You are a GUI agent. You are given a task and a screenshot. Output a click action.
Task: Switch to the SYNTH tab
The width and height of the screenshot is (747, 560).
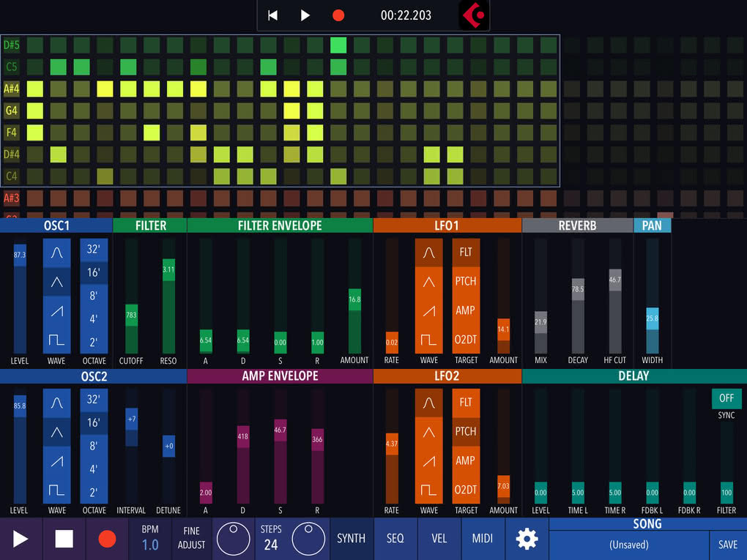point(351,539)
